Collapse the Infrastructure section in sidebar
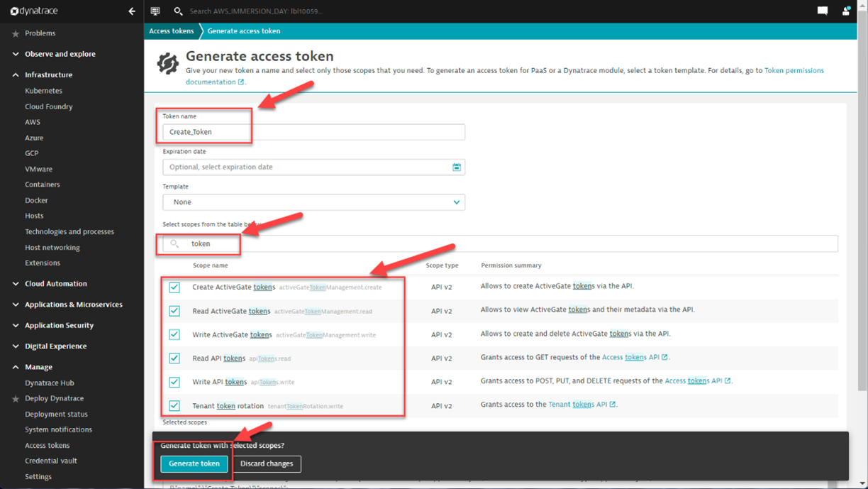The width and height of the screenshot is (868, 489). [16, 75]
